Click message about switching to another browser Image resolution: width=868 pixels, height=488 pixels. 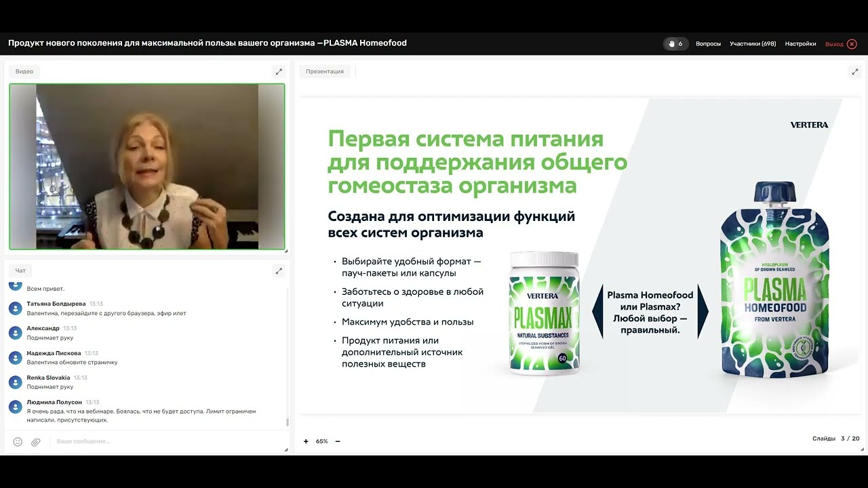(x=106, y=313)
